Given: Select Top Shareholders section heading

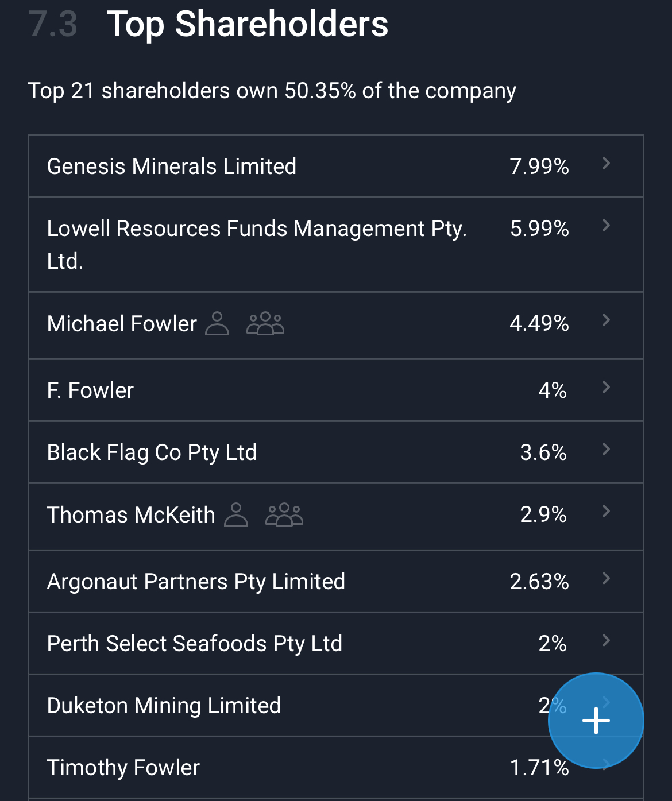Looking at the screenshot, I should click(248, 24).
